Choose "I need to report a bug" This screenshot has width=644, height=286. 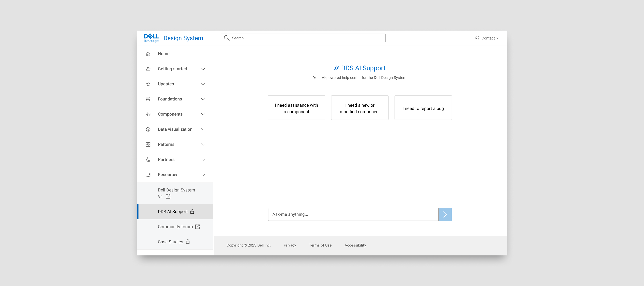click(423, 108)
